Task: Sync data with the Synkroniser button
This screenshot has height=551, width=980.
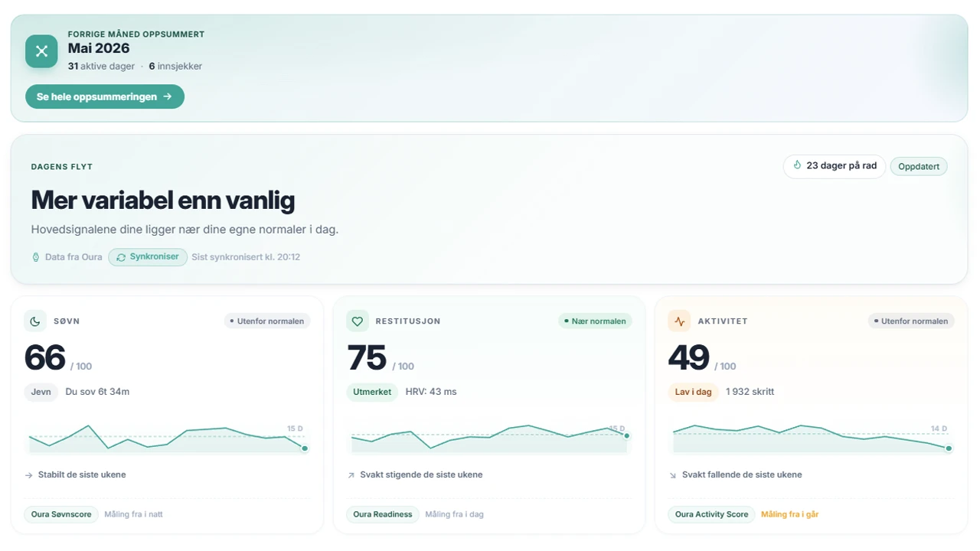Action: click(x=148, y=257)
